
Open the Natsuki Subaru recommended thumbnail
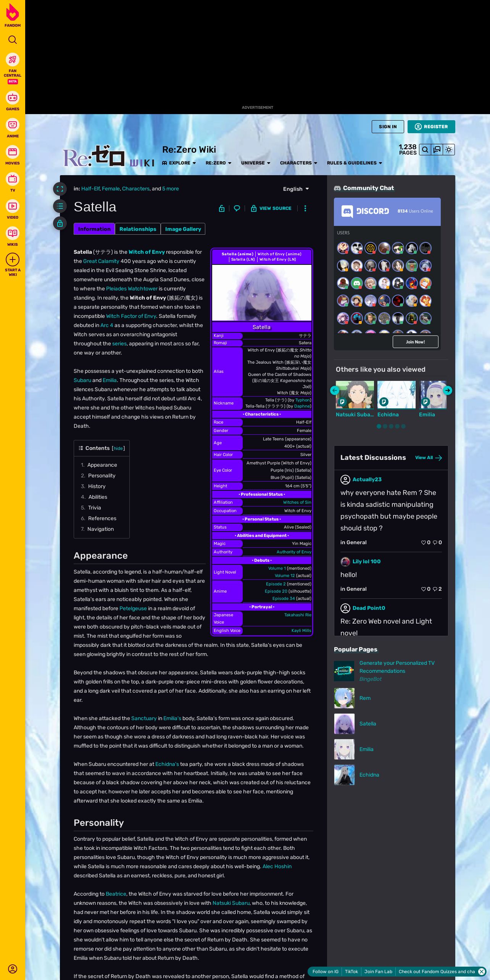pos(355,395)
